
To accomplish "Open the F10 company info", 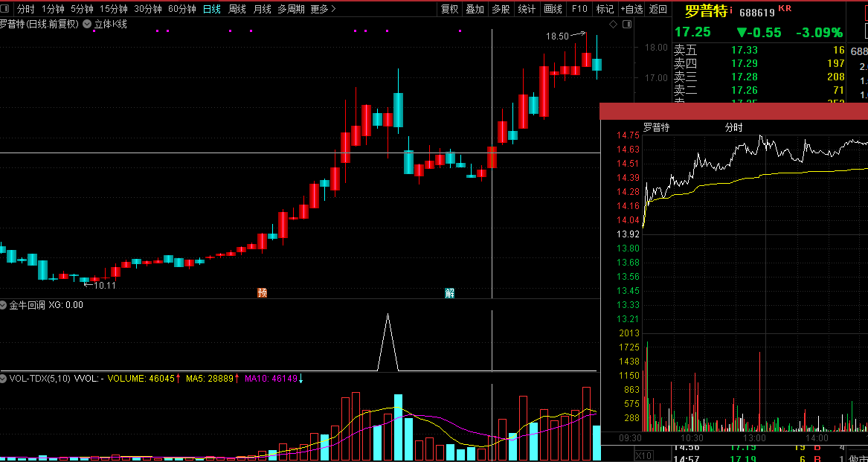I will (x=579, y=9).
